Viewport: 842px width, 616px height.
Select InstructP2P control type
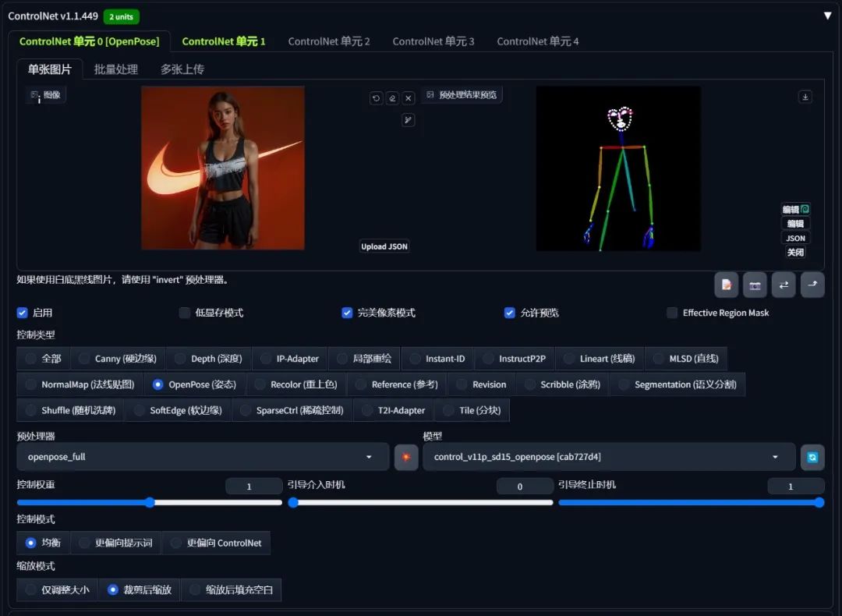tap(514, 358)
